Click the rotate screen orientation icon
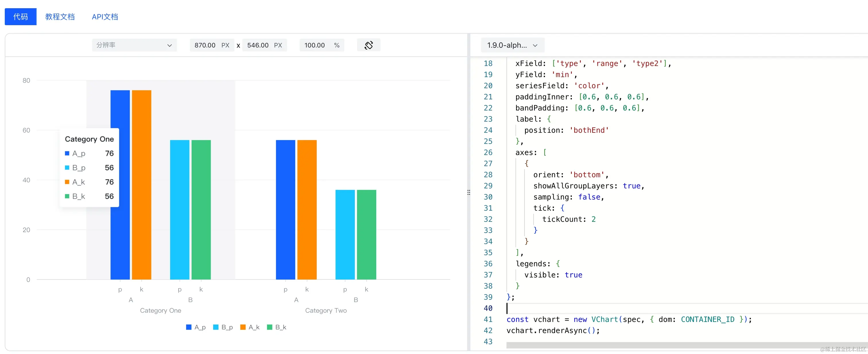The height and width of the screenshot is (354, 868). click(369, 45)
